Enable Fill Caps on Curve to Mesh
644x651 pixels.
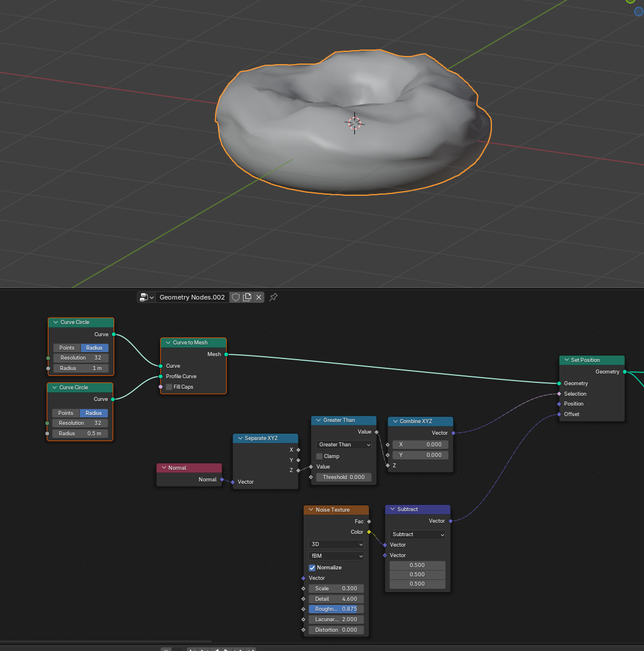click(x=169, y=387)
